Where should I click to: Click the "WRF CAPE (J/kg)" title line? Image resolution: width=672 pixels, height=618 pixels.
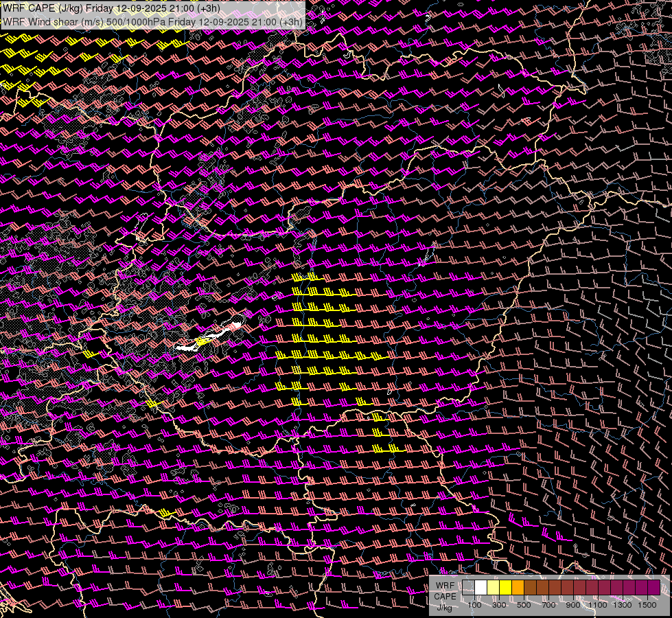[x=111, y=8]
